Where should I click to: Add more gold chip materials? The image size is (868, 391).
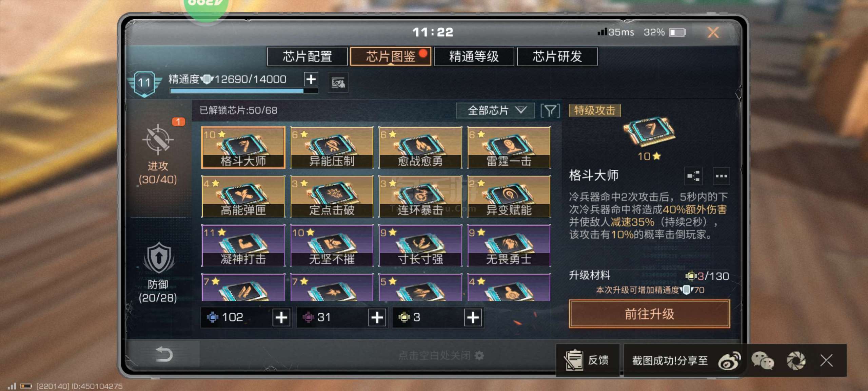click(473, 318)
